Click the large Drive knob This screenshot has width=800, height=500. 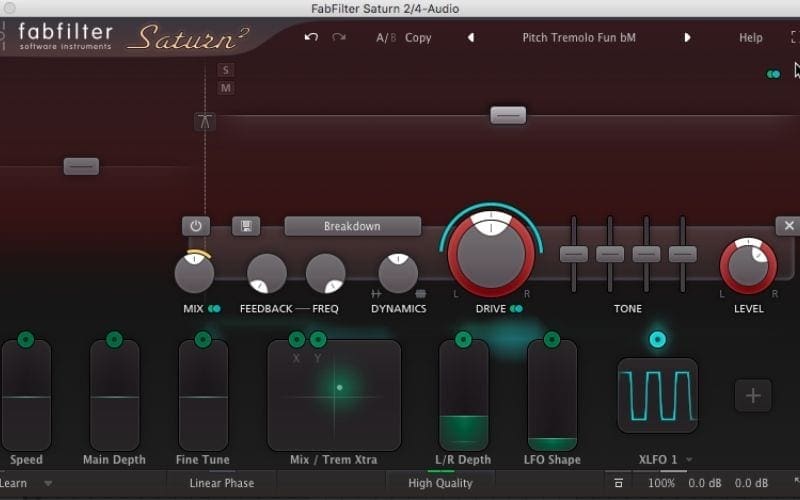pyautogui.click(x=491, y=254)
